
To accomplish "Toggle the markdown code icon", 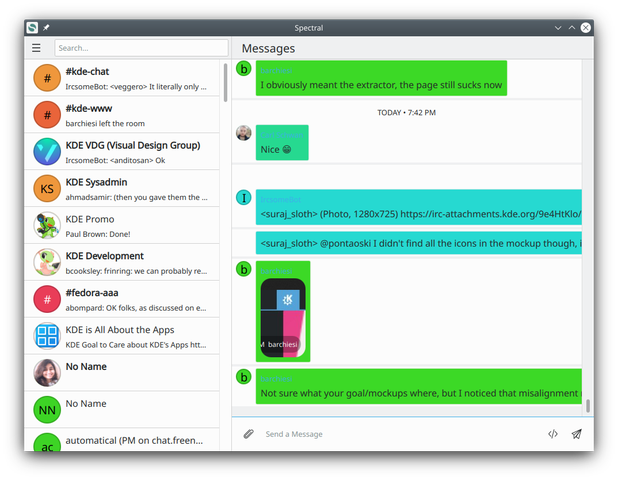I will [x=553, y=434].
